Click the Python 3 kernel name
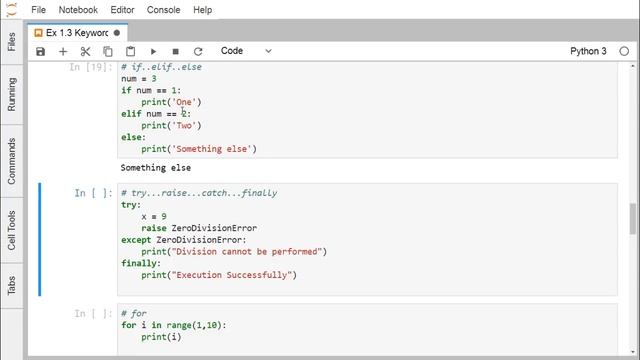 (x=588, y=51)
